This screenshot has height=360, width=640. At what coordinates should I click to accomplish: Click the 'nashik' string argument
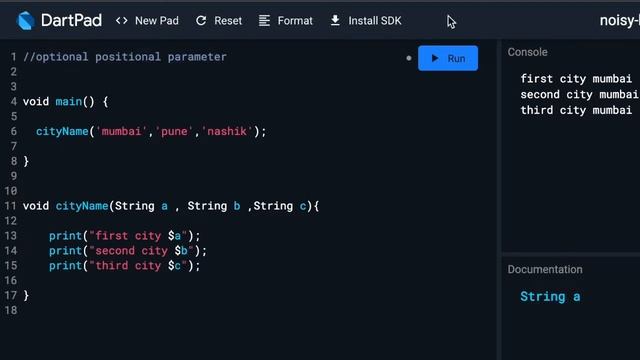(227, 131)
